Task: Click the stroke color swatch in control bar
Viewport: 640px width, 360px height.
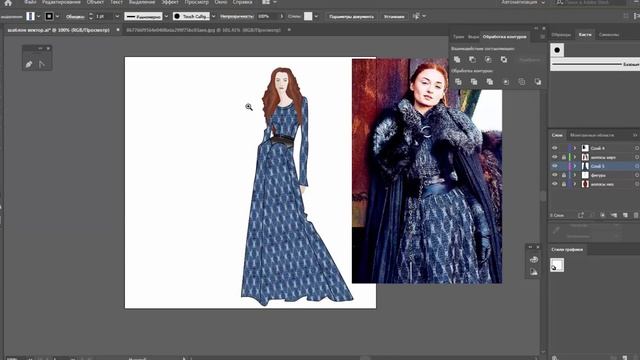Action: (x=49, y=16)
